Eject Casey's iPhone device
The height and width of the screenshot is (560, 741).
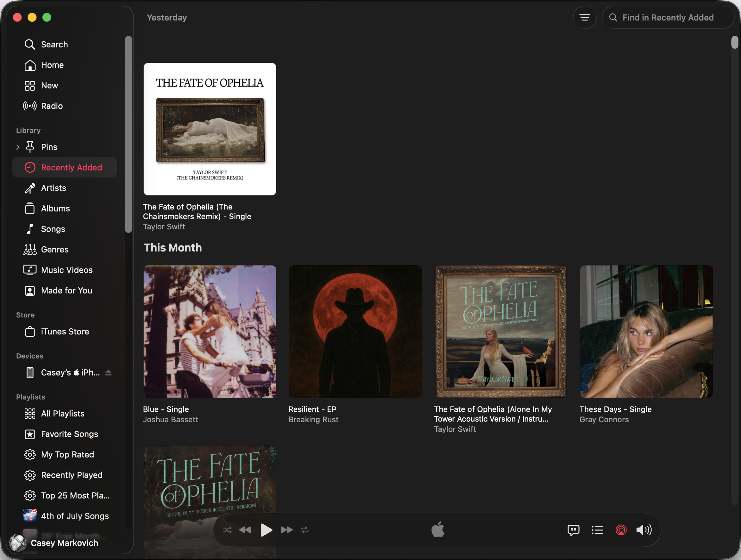[x=108, y=373]
